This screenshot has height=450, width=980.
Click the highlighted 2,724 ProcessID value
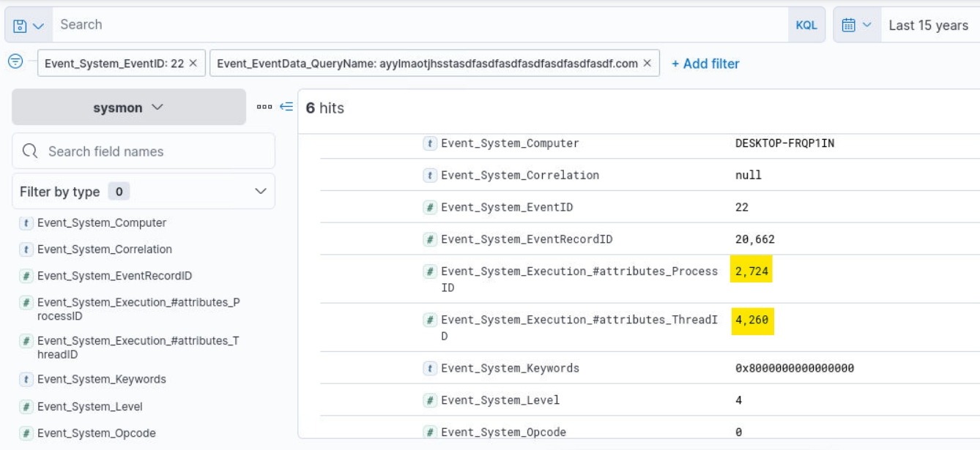point(751,271)
